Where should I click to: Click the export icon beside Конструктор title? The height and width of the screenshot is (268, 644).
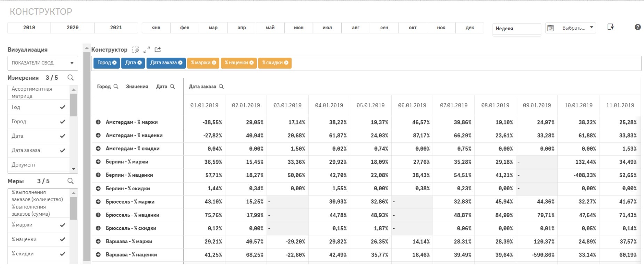coord(158,50)
